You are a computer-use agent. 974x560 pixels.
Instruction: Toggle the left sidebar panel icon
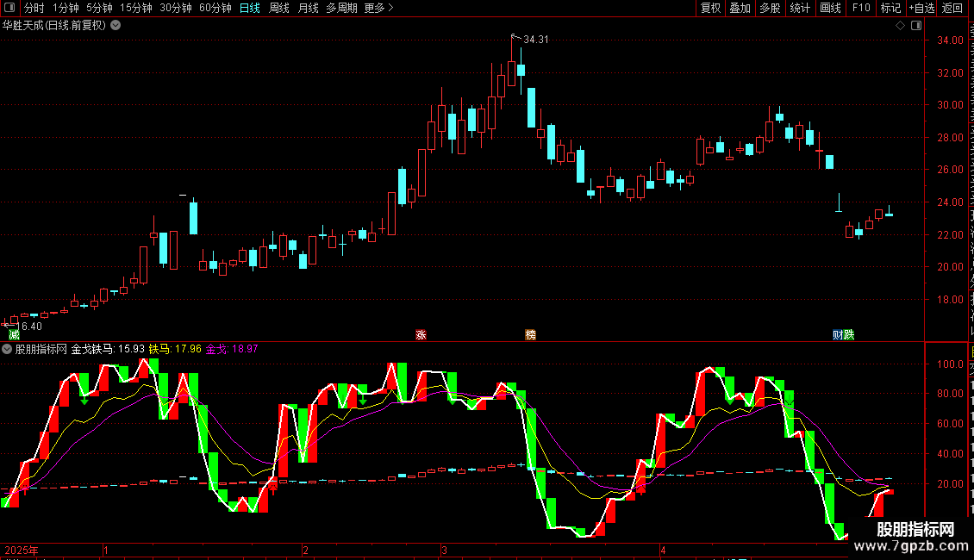(x=9, y=8)
